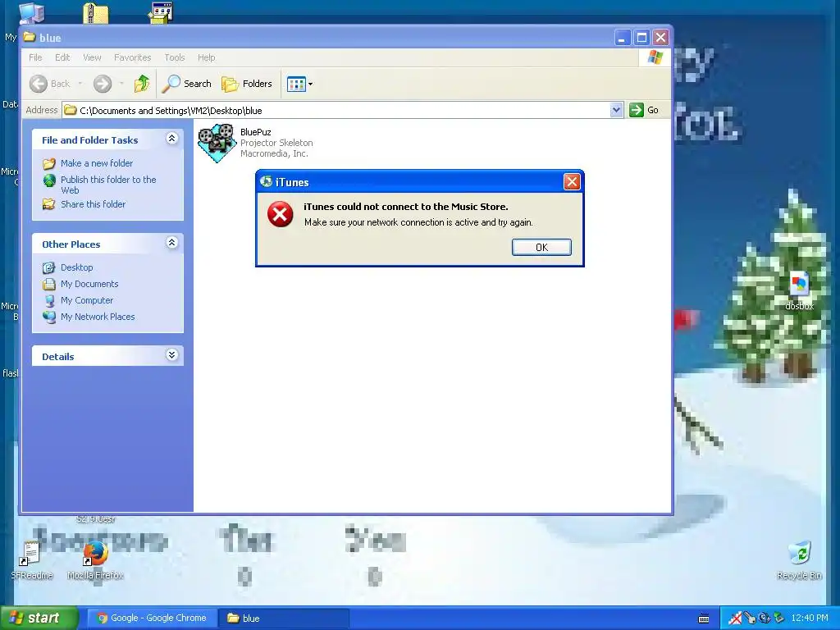
Task: Click the iTunes icon in dialog title bar
Action: (x=266, y=181)
